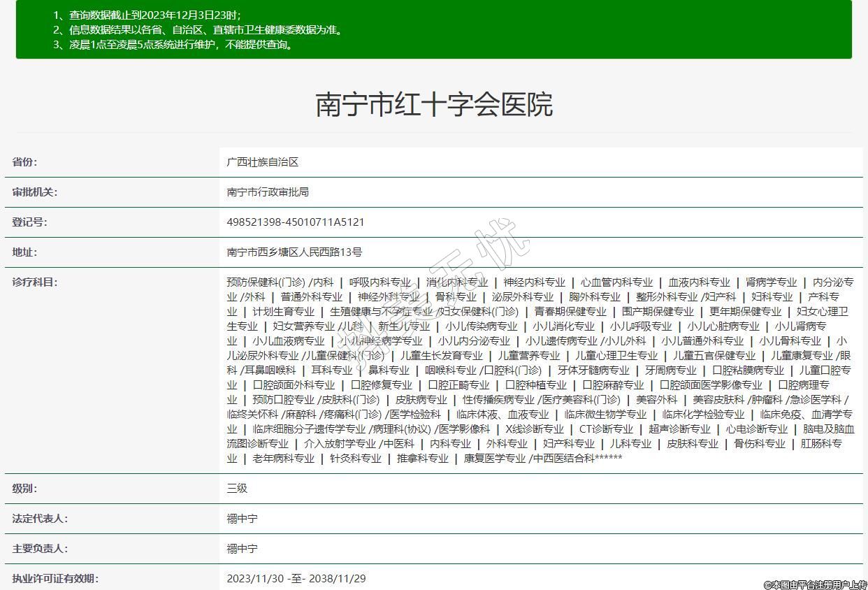This screenshot has height=590, width=868.
Task: Click 口腔种植专业 in the department list
Action: pyautogui.click(x=535, y=385)
